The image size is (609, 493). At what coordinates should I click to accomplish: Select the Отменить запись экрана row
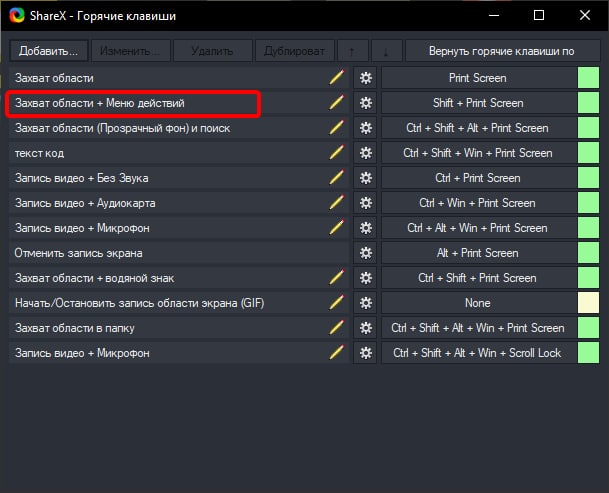pyautogui.click(x=179, y=253)
